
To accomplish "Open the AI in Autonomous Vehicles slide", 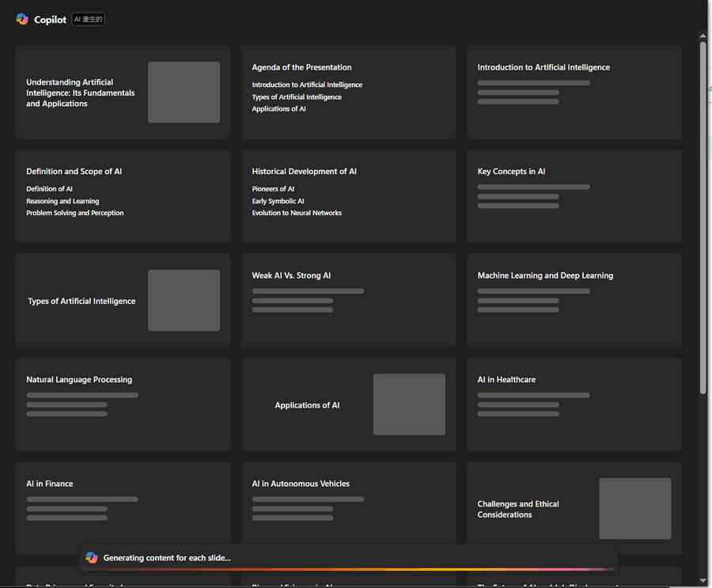I will click(348, 506).
